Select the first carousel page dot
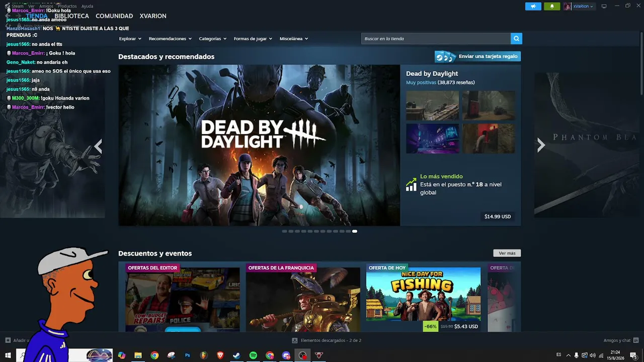Screen dimensions: 644x362 [284, 231]
